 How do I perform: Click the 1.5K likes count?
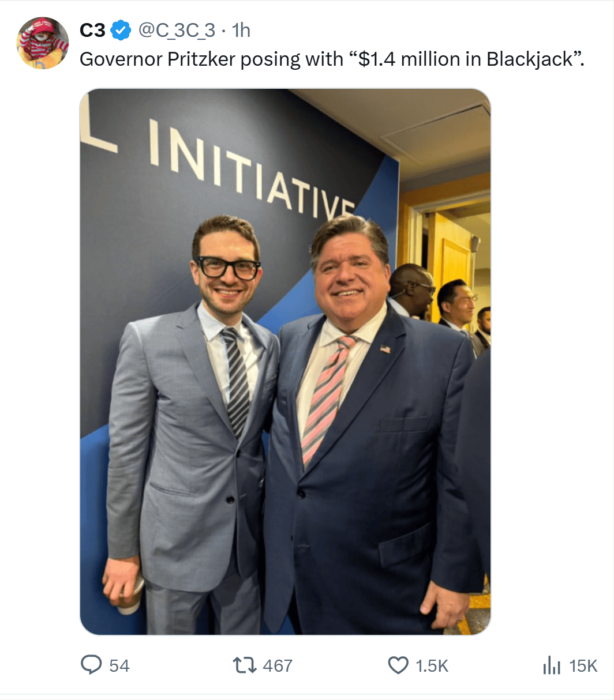(432, 666)
